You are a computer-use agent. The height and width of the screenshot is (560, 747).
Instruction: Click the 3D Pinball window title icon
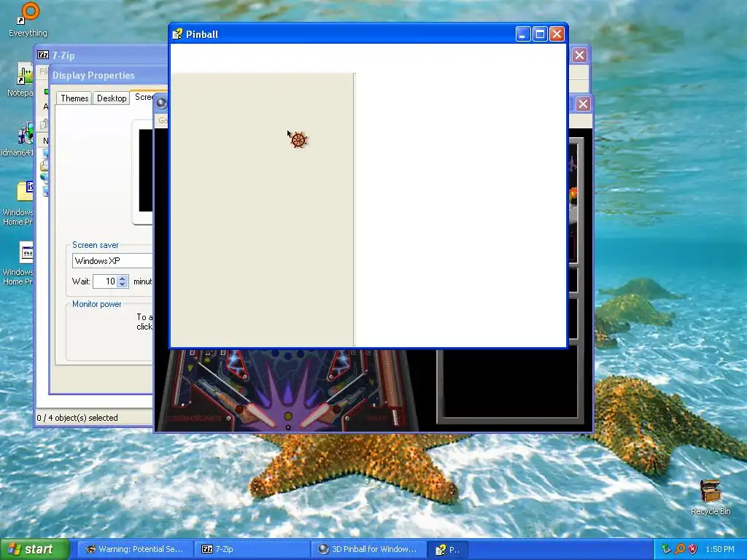tap(161, 104)
